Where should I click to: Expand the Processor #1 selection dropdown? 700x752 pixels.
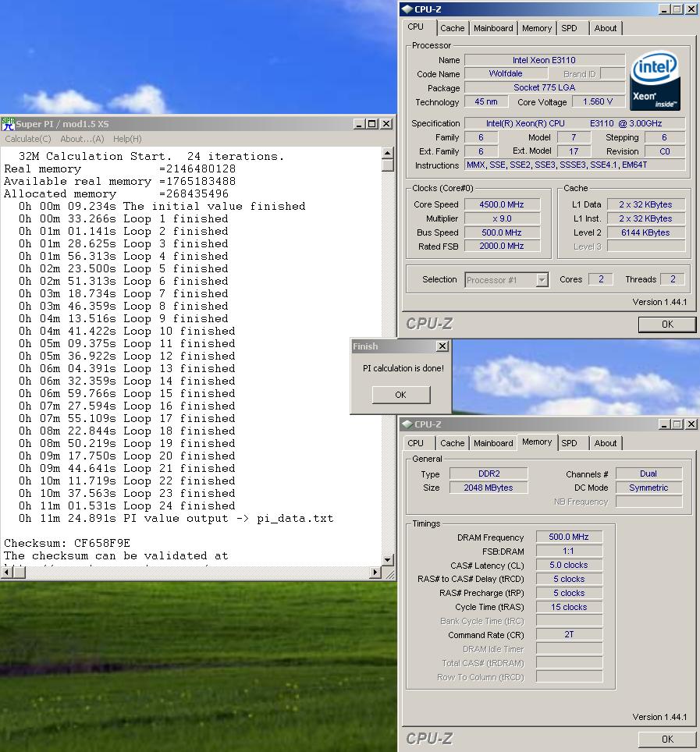click(542, 279)
